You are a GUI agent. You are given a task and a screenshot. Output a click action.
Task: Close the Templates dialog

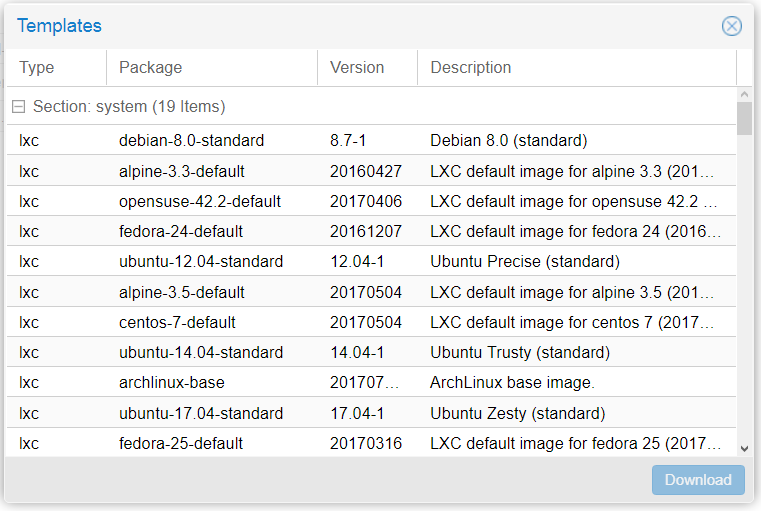tap(731, 26)
